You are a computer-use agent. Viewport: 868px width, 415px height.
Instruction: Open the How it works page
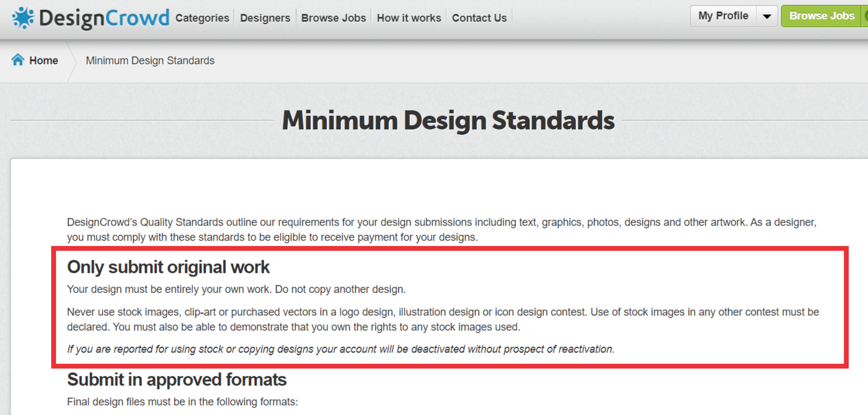pyautogui.click(x=409, y=18)
